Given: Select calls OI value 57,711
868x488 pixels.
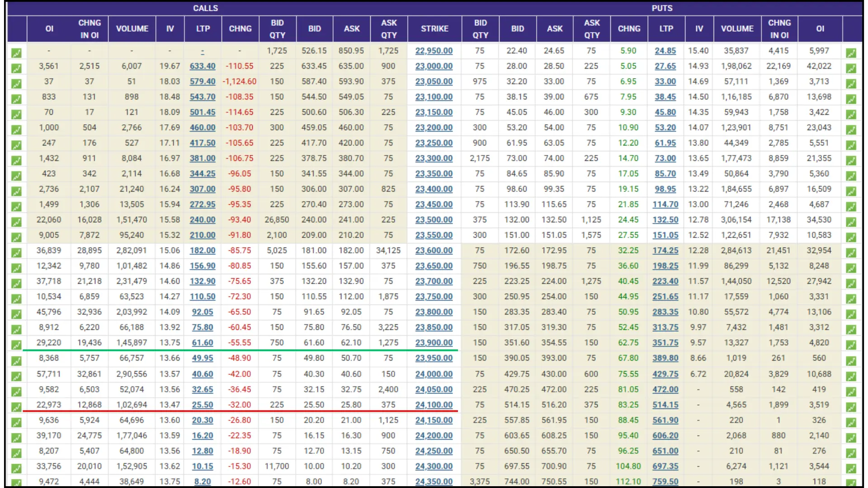Looking at the screenshot, I should click(49, 374).
